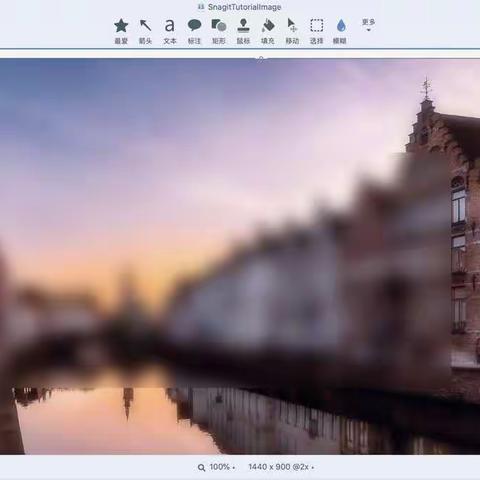Click the magnifier icon in status bar
This screenshot has width=480, height=480.
click(201, 467)
